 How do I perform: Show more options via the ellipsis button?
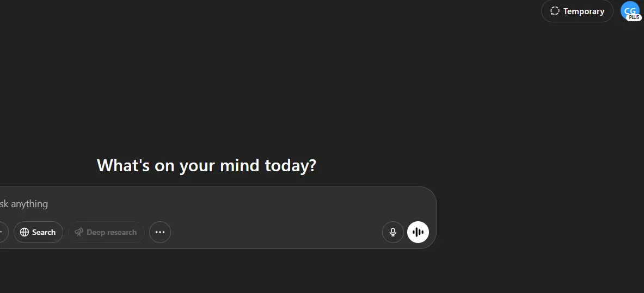coord(160,232)
